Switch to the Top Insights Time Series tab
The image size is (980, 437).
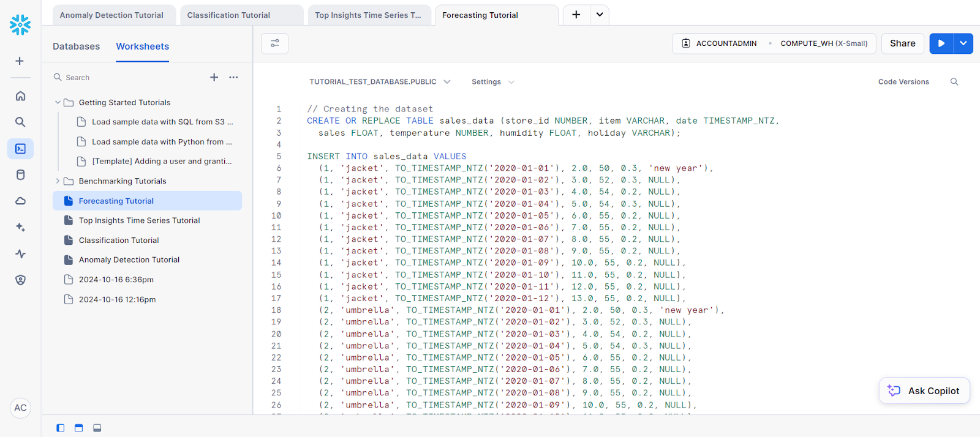tap(369, 15)
